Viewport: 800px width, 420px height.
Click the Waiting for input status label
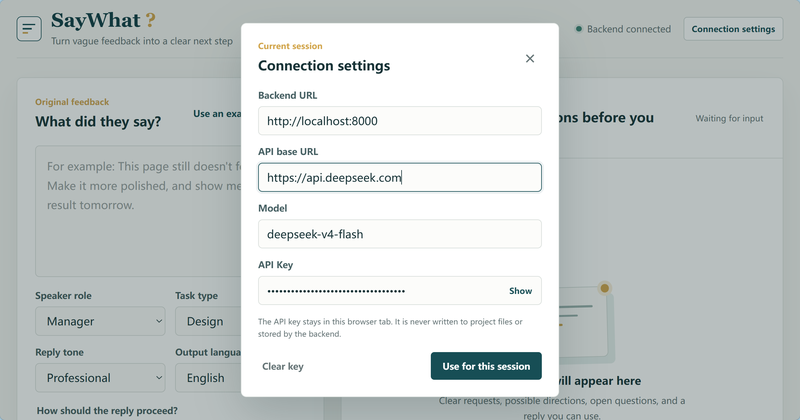pyautogui.click(x=729, y=118)
